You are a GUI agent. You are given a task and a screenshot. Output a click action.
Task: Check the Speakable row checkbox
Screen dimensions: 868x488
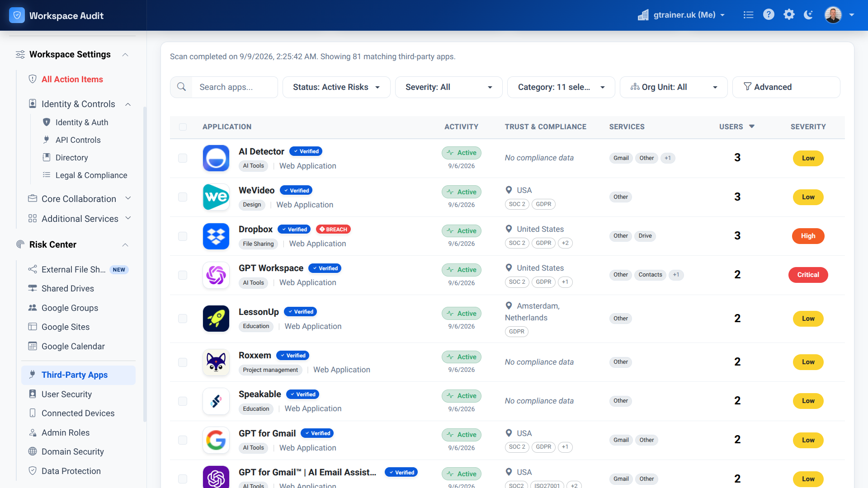pyautogui.click(x=183, y=401)
